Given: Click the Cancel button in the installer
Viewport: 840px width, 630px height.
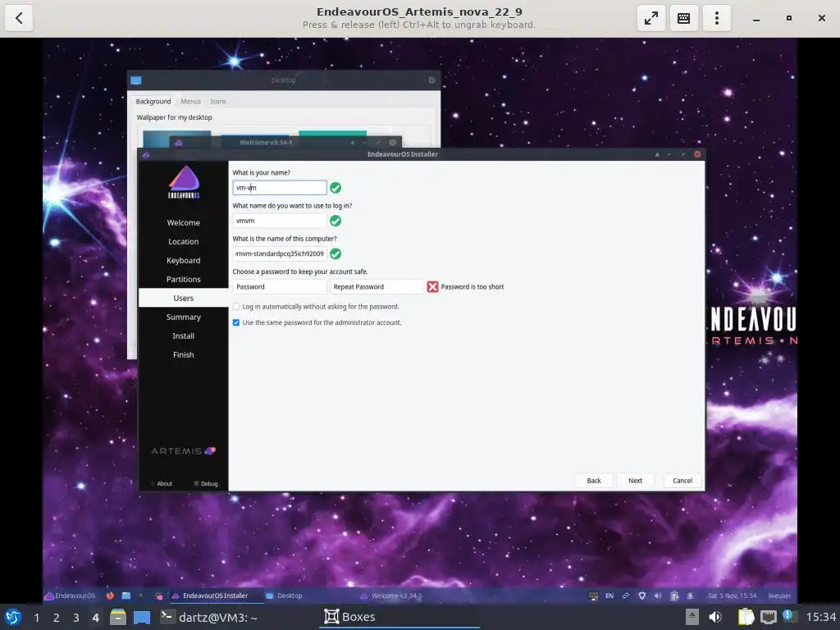Looking at the screenshot, I should pyautogui.click(x=682, y=481).
